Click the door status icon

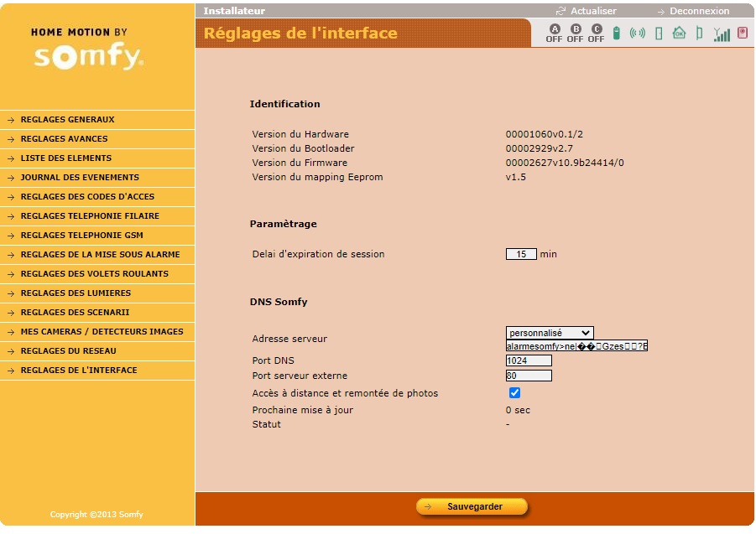659,34
